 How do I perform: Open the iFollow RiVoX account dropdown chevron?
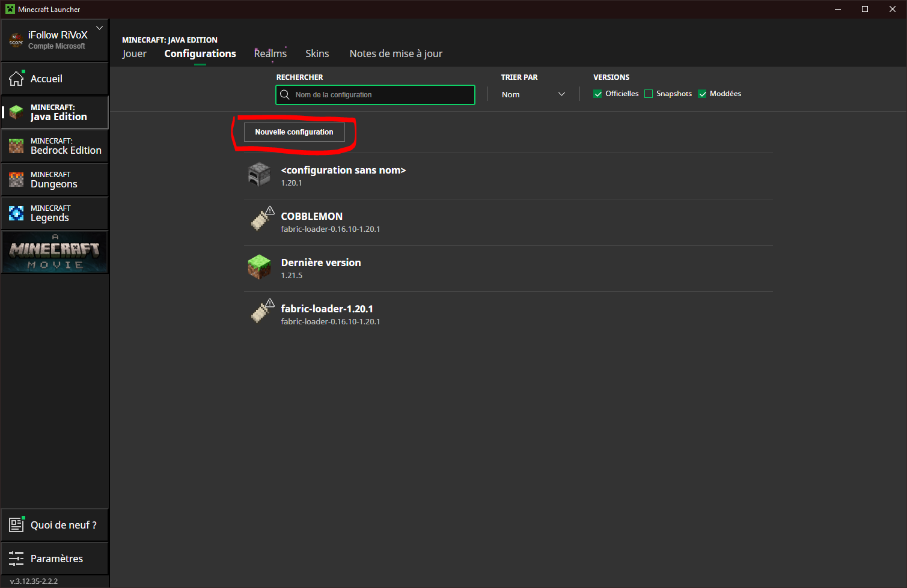pos(100,28)
